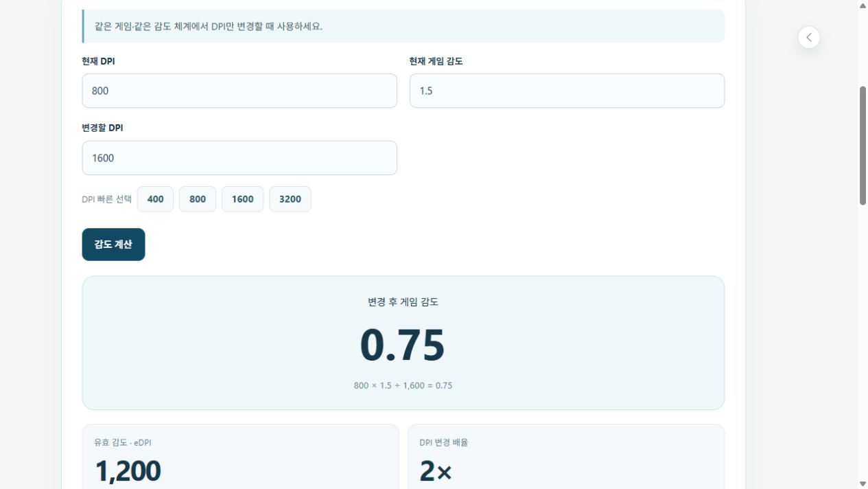Screen dimensions: 868x489
Task: Click the page scrollbar thumb
Action: click(863, 146)
